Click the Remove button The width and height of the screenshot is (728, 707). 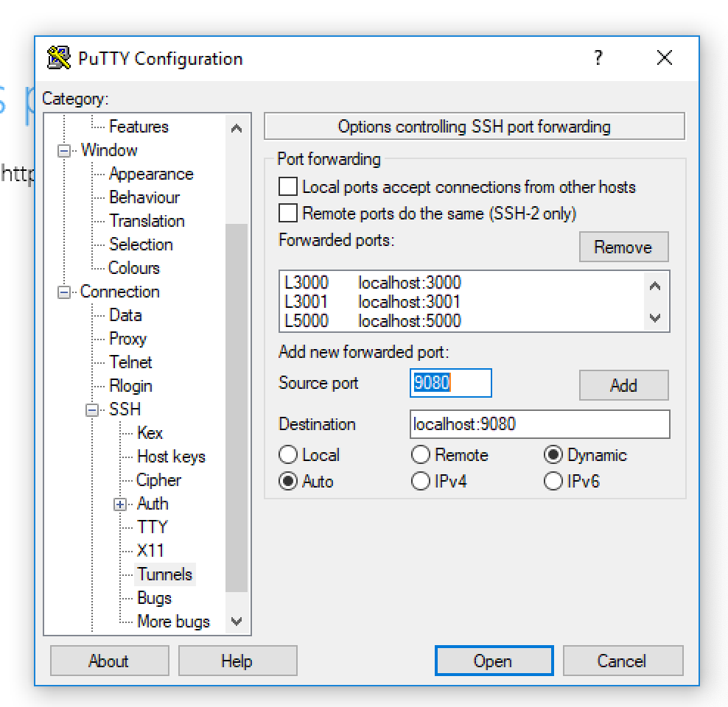[x=623, y=247]
